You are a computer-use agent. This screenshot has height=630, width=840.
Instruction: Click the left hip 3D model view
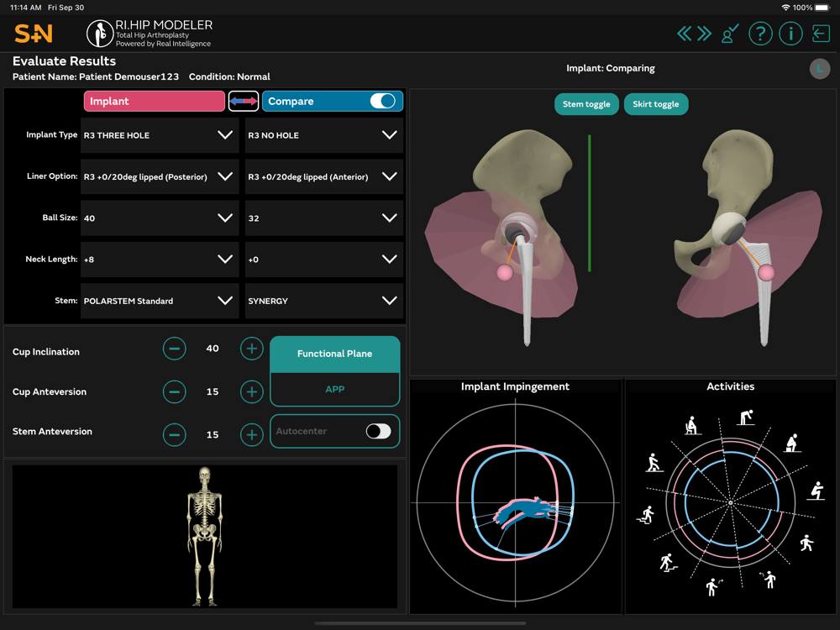click(x=501, y=236)
